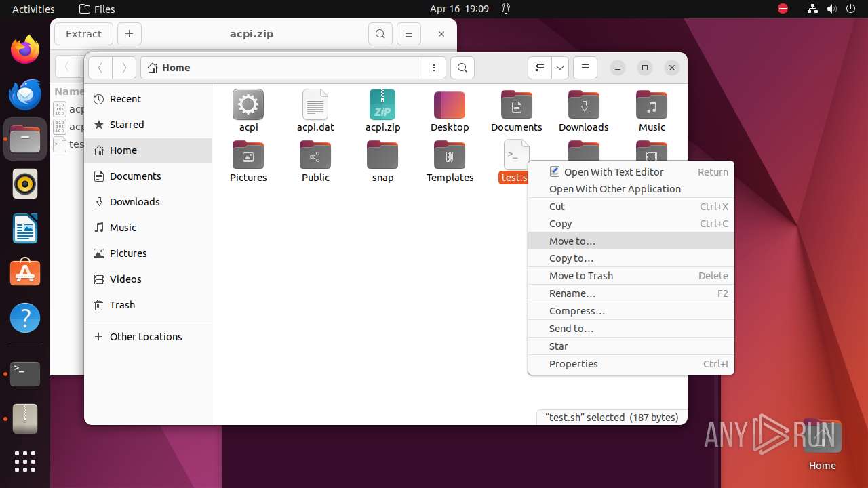Launch Thunderbird Mail from the dock
Viewport: 868px width, 488px height.
click(x=25, y=94)
